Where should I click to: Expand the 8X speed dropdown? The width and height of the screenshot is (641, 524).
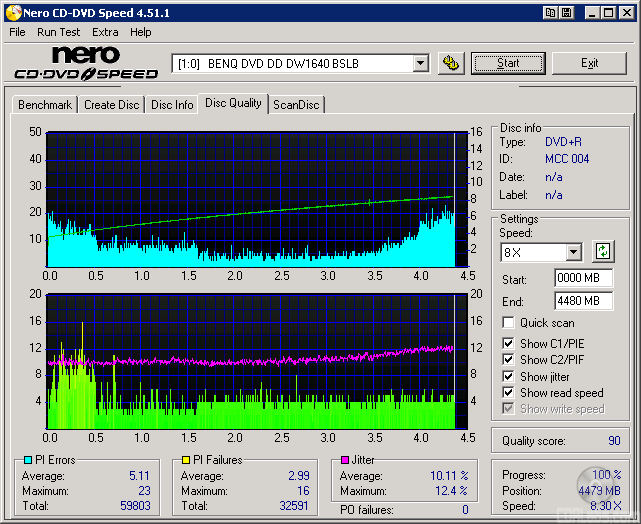[x=573, y=252]
